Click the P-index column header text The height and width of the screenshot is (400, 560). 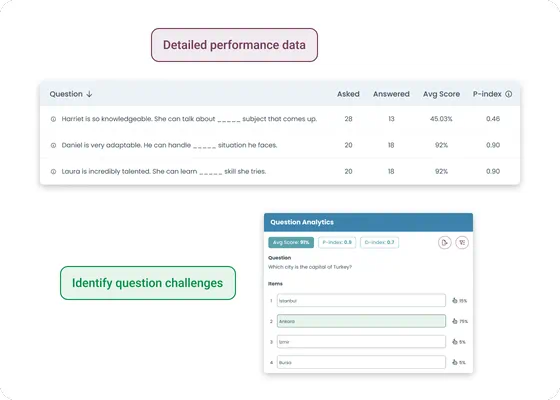click(487, 94)
